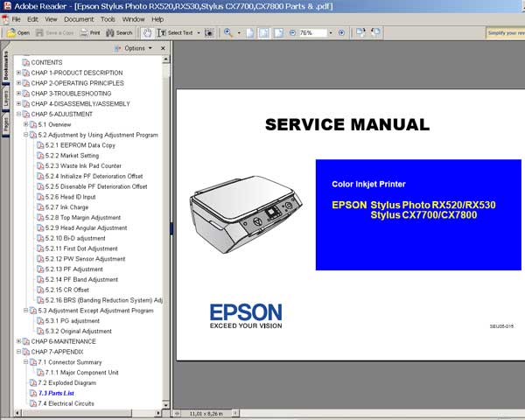The height and width of the screenshot is (420, 525).
Task: Rotate page clockwise icon
Action: tap(360, 32)
